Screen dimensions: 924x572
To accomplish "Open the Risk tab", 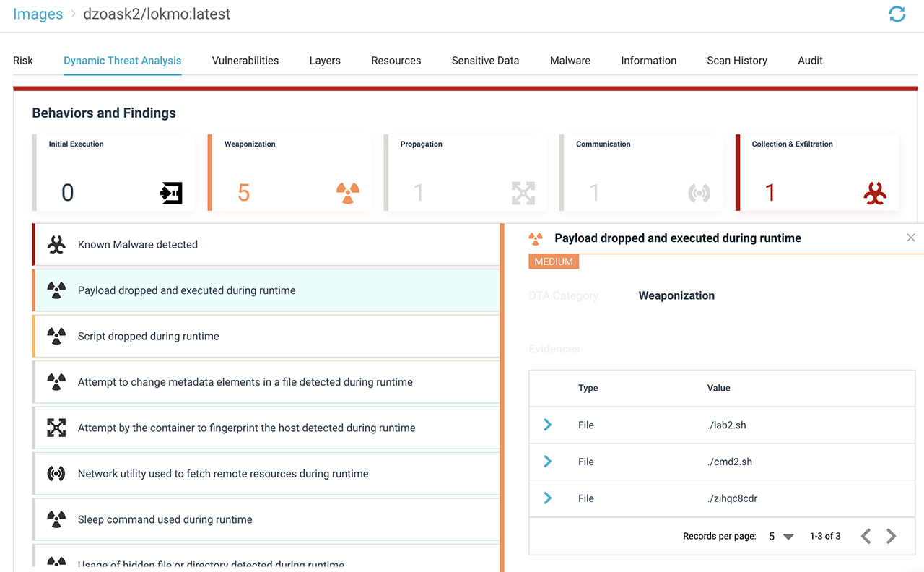I will (23, 61).
